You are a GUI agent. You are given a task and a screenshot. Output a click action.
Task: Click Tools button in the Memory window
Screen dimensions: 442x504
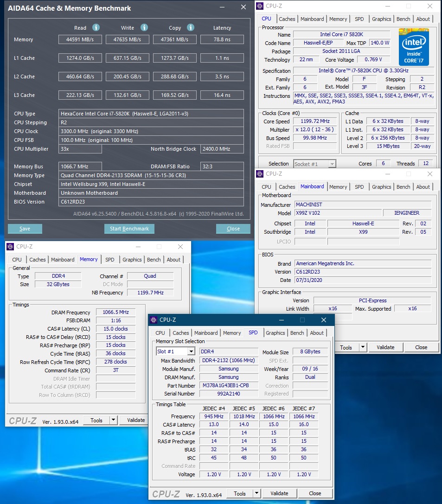(x=96, y=420)
